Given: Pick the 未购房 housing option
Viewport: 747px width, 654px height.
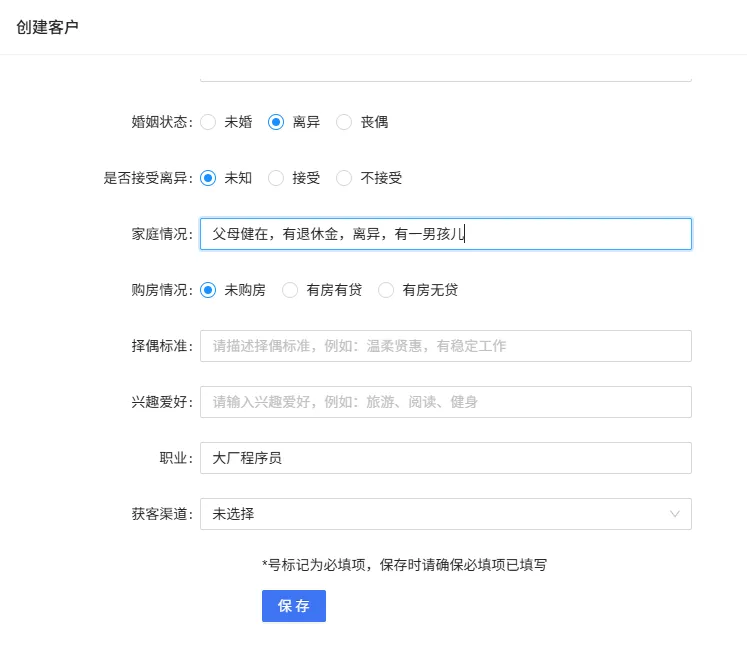Looking at the screenshot, I should 208,290.
